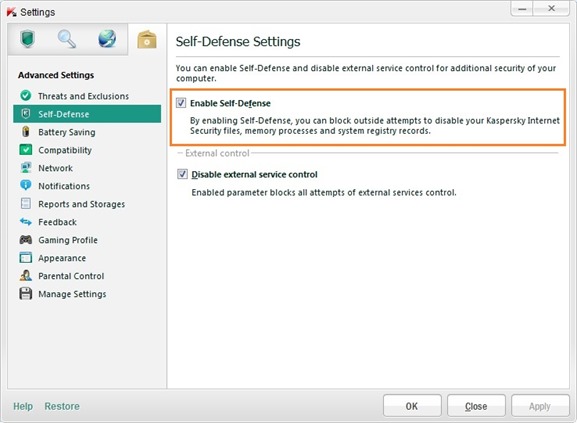
Task: Open the Protection Center shield tab
Action: [27, 39]
